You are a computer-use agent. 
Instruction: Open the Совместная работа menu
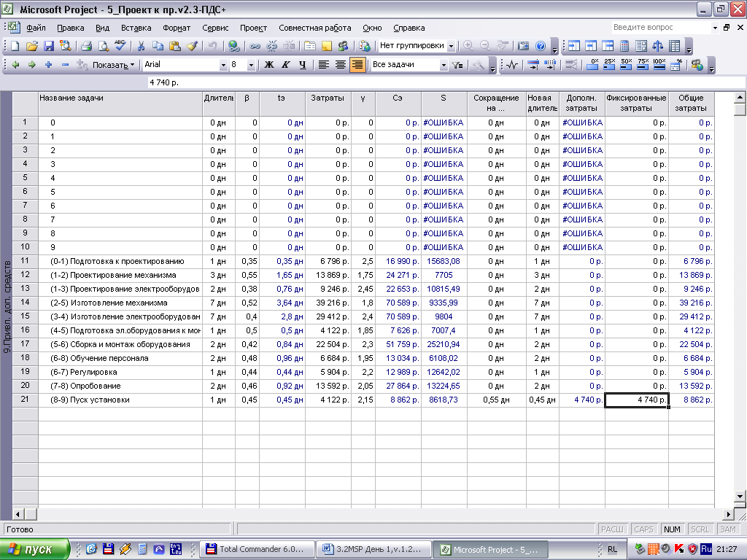(314, 28)
